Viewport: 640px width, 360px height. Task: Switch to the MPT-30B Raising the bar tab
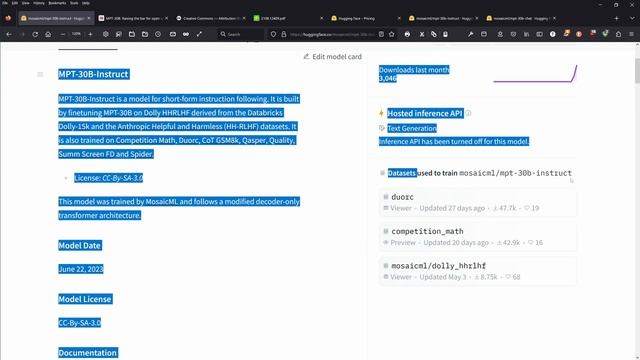[133, 18]
